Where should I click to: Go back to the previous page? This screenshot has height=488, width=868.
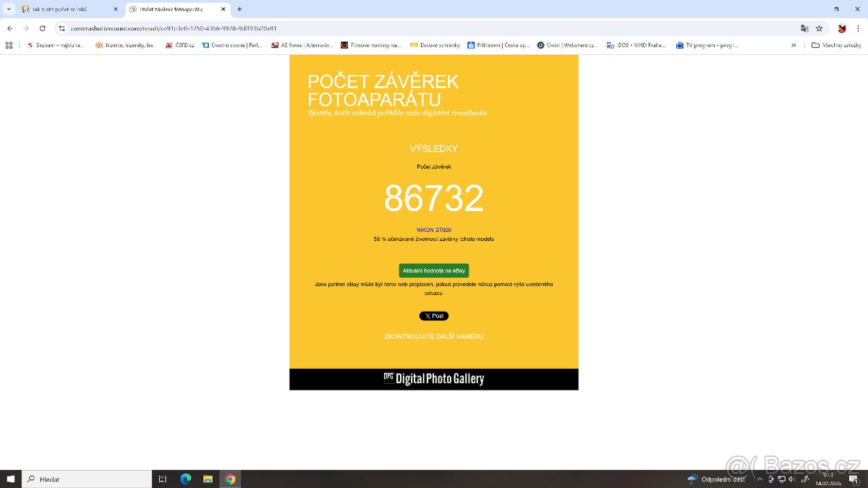click(9, 28)
